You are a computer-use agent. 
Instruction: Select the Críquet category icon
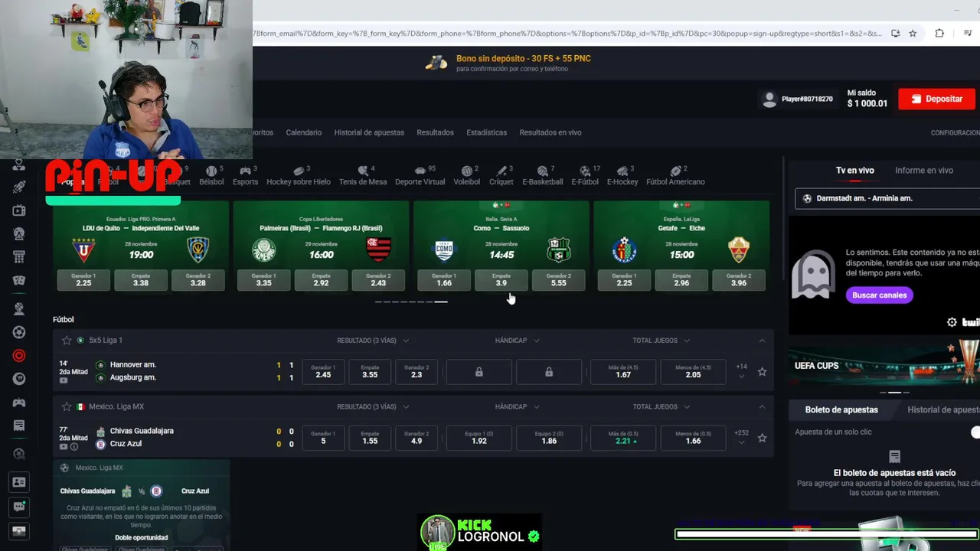pyautogui.click(x=501, y=175)
